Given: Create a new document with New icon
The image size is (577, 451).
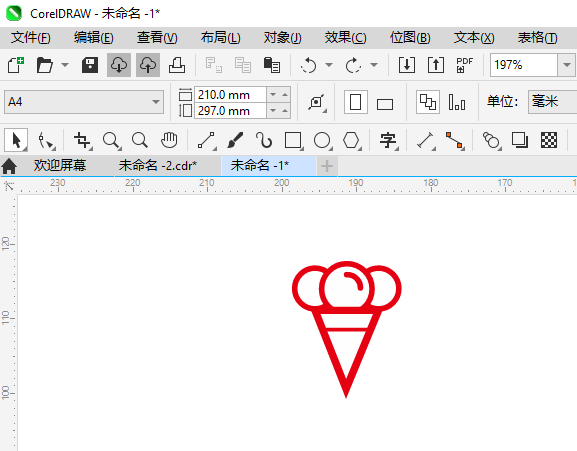Looking at the screenshot, I should (x=16, y=65).
